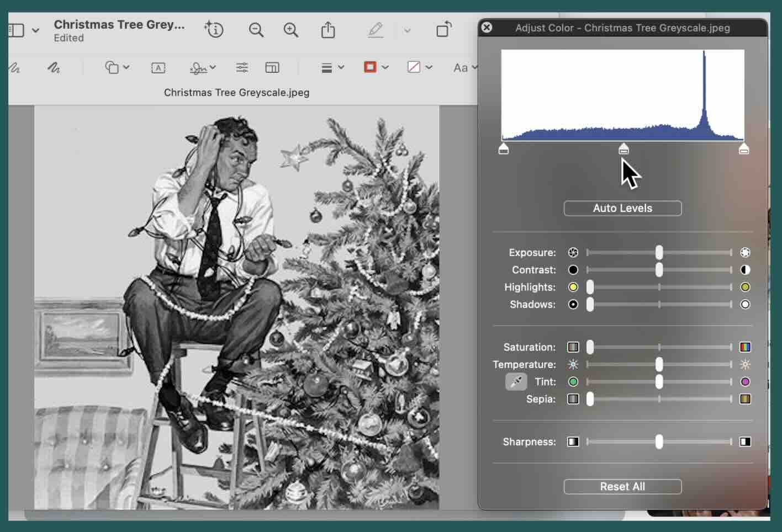Click the Reset All button
The height and width of the screenshot is (532, 782).
[622, 486]
